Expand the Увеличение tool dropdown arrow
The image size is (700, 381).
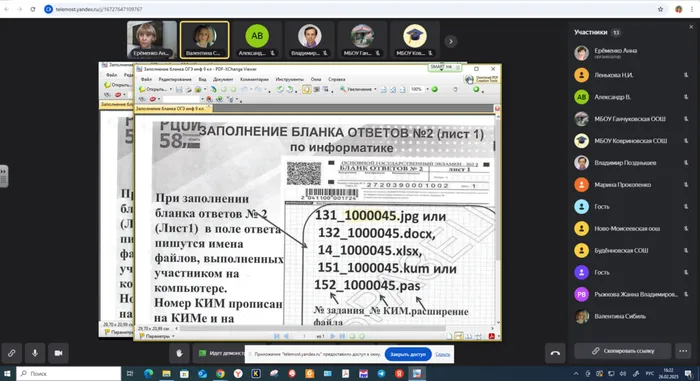pyautogui.click(x=375, y=89)
